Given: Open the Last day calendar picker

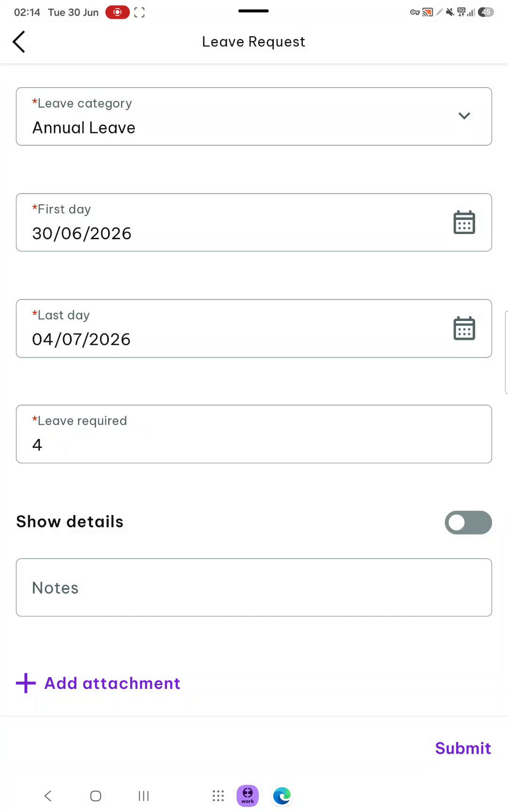Looking at the screenshot, I should point(464,328).
